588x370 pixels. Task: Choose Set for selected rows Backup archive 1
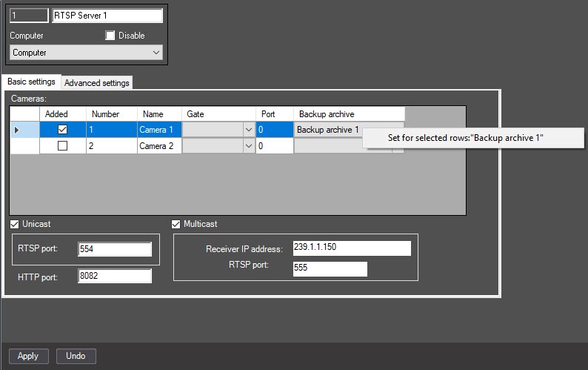click(465, 138)
